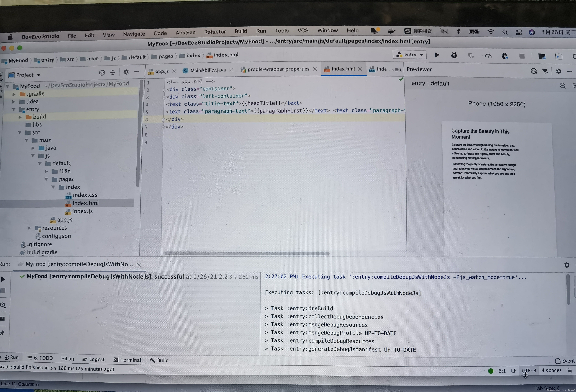The image size is (576, 392).
Task: Open the Event Log
Action: click(x=565, y=361)
